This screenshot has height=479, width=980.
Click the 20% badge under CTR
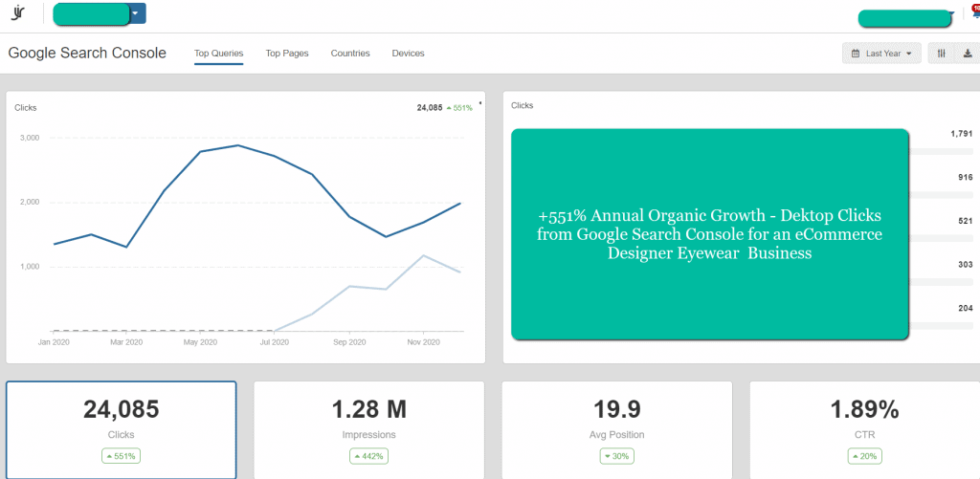tap(864, 456)
